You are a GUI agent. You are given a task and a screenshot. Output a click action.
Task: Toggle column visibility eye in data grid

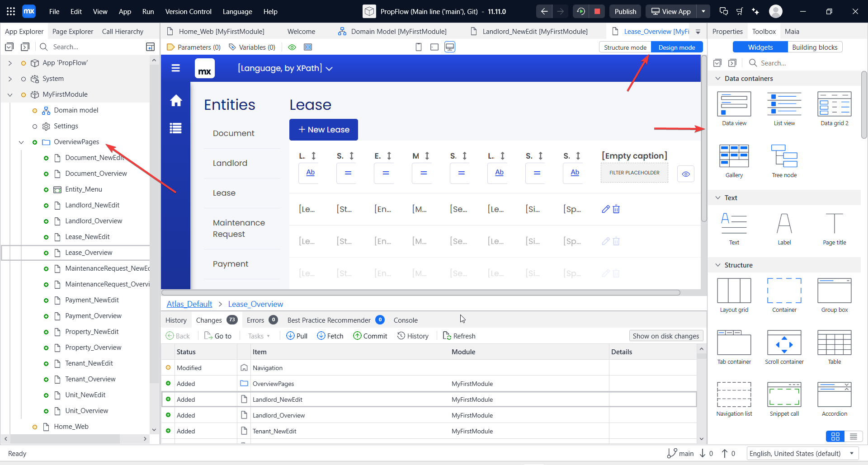click(x=686, y=174)
